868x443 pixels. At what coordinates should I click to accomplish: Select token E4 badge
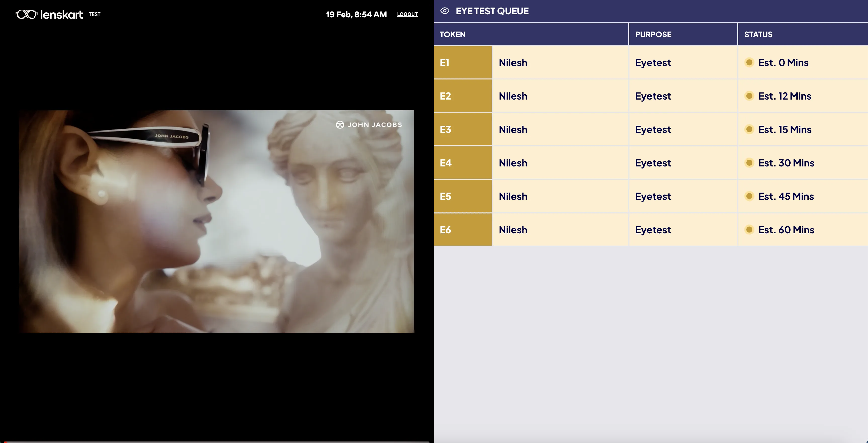click(463, 163)
